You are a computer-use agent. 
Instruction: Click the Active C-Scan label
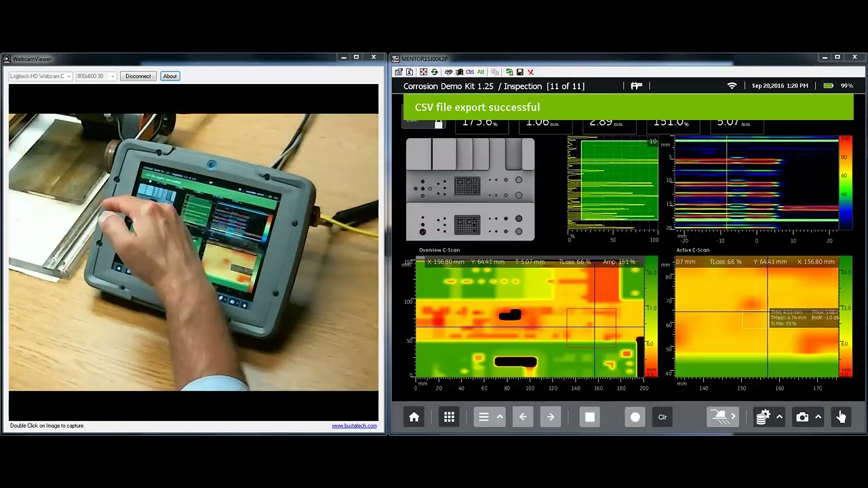(693, 250)
